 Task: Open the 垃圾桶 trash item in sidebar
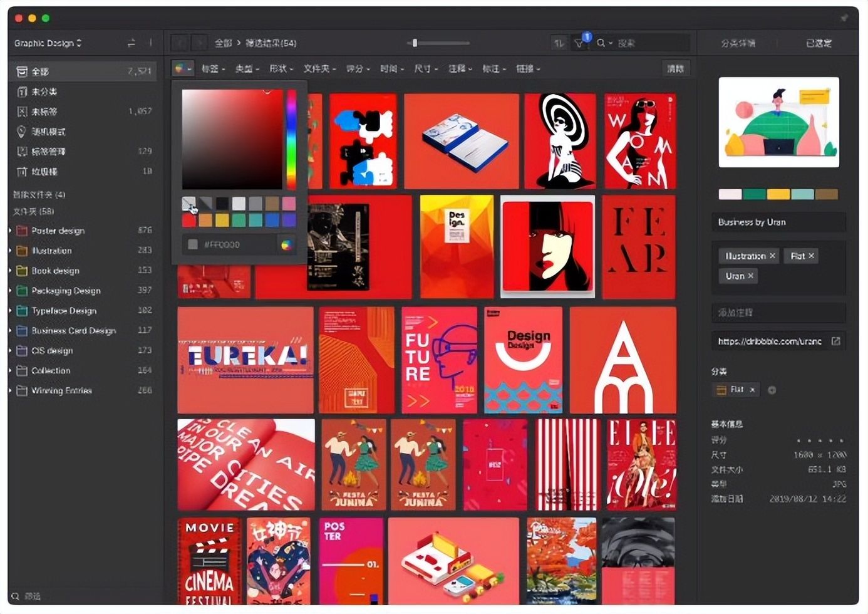84,172
